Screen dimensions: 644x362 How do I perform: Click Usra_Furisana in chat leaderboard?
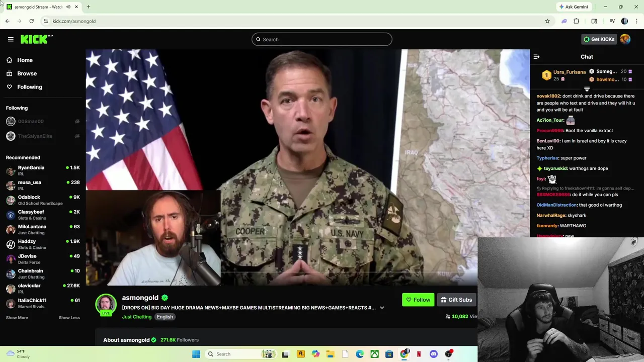[x=570, y=72]
